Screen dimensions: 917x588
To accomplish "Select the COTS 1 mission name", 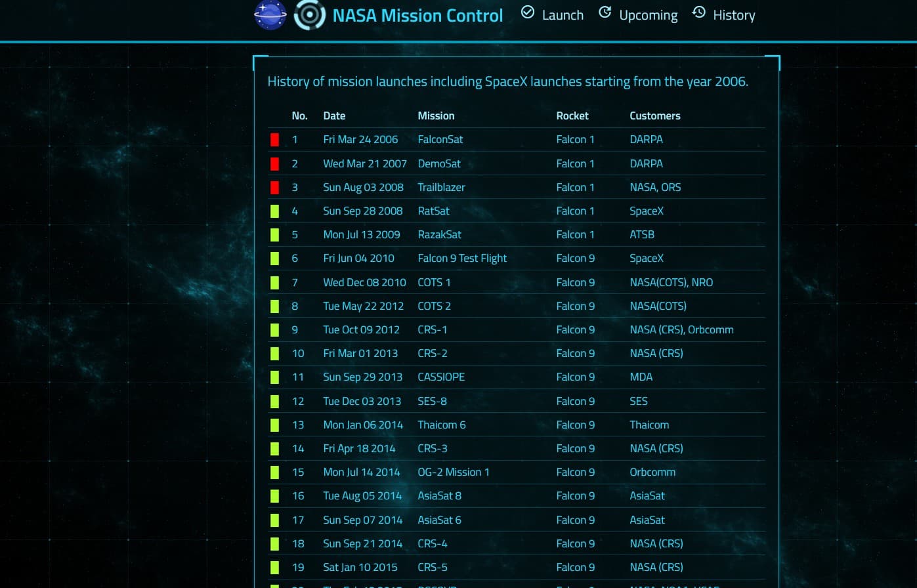I will (x=434, y=282).
